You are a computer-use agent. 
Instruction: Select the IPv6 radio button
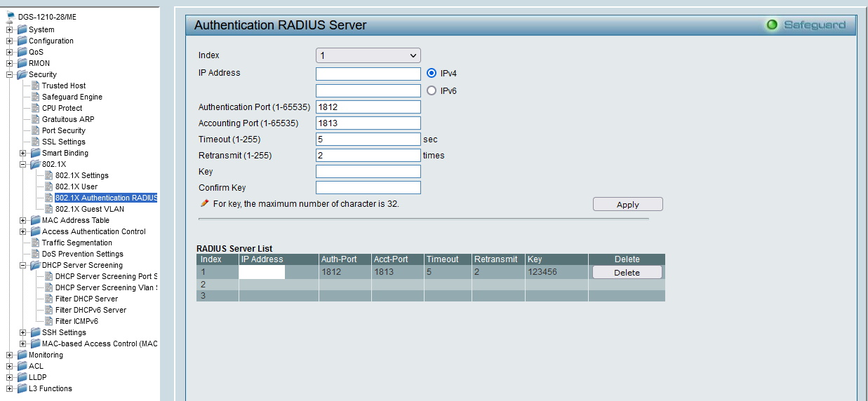pos(432,90)
